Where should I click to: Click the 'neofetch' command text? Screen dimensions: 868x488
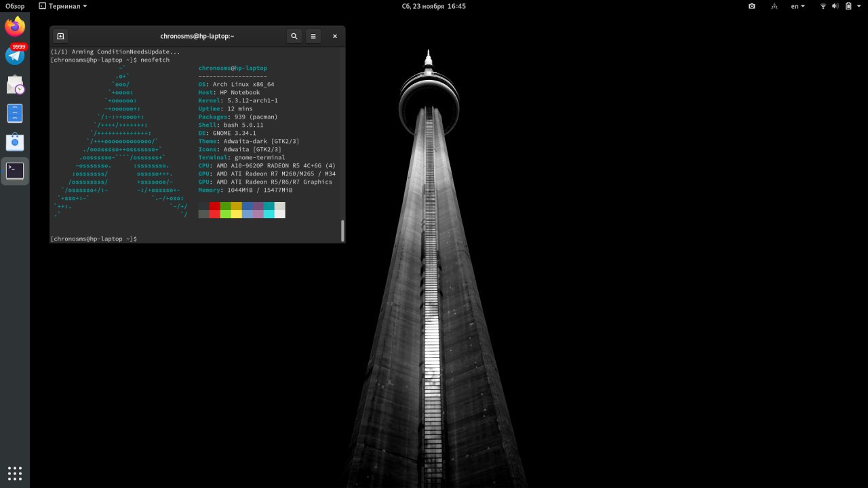click(x=155, y=60)
